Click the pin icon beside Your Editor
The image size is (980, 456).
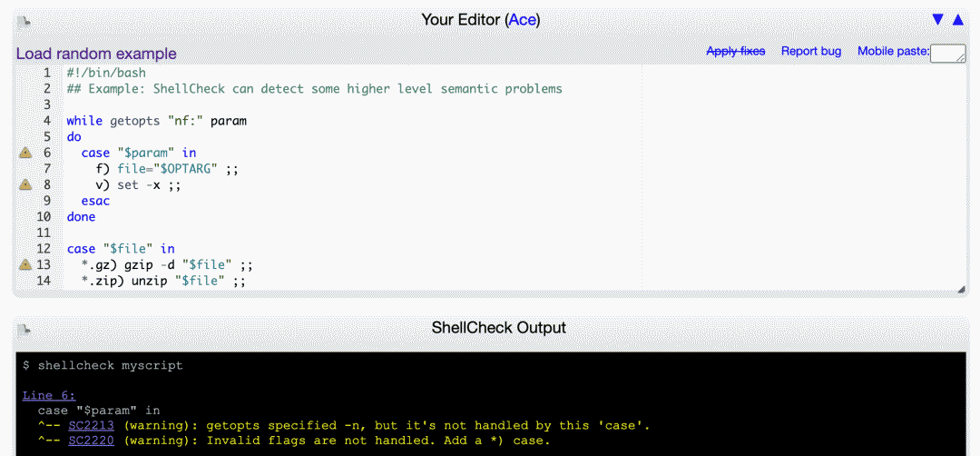click(x=24, y=22)
